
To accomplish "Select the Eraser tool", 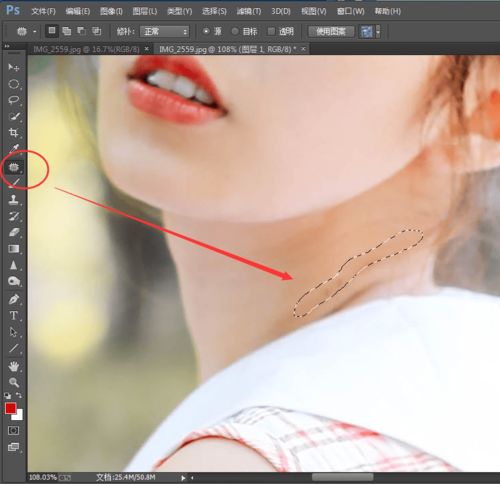I will 14,232.
